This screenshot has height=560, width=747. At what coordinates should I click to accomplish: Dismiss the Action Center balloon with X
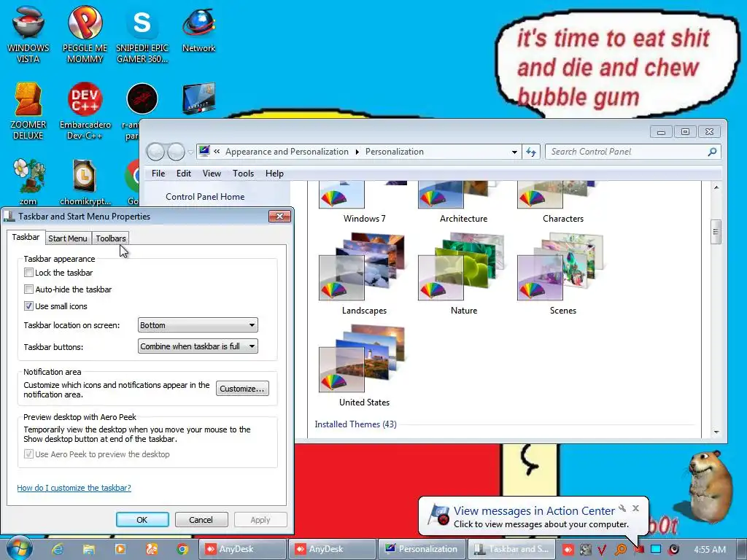[635, 508]
